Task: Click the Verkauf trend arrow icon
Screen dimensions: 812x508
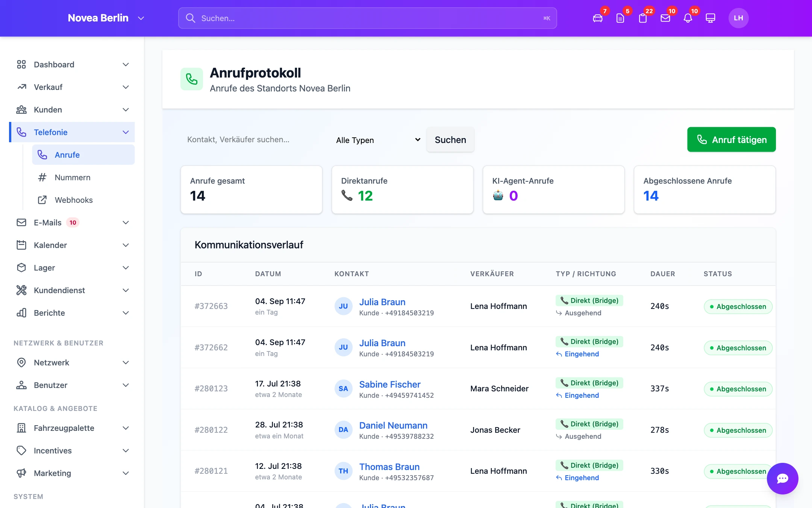Action: 21,87
